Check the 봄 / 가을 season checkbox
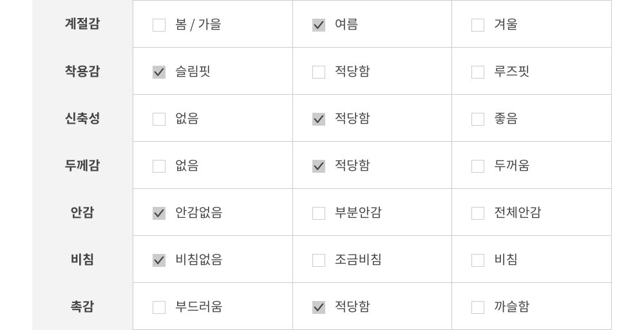 coord(159,25)
